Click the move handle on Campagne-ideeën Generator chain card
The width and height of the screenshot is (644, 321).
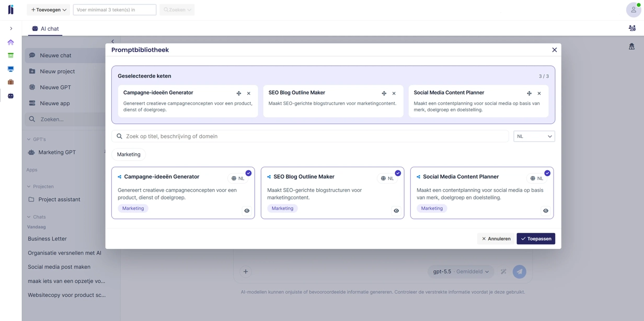pos(239,94)
